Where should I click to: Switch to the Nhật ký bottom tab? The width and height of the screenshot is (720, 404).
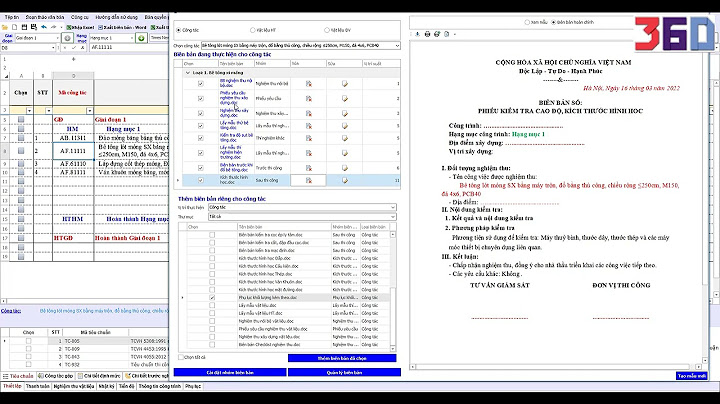[106, 387]
